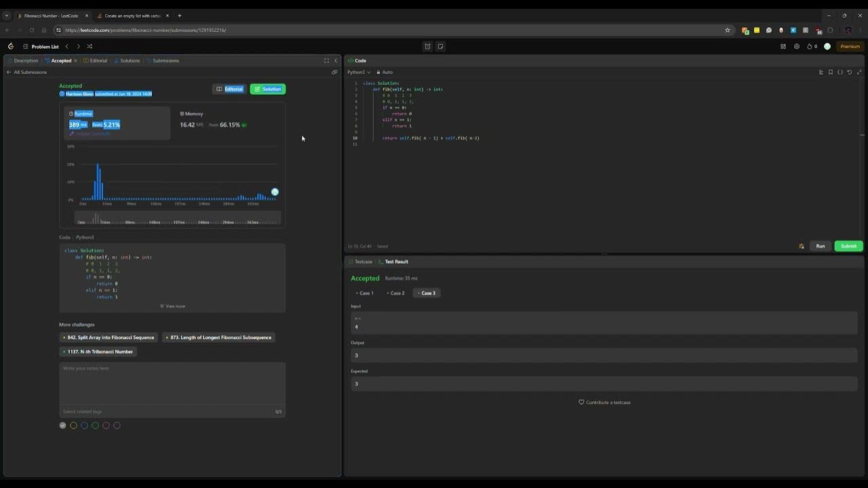Select the blue color tag circle
The image size is (868, 488).
(84, 426)
